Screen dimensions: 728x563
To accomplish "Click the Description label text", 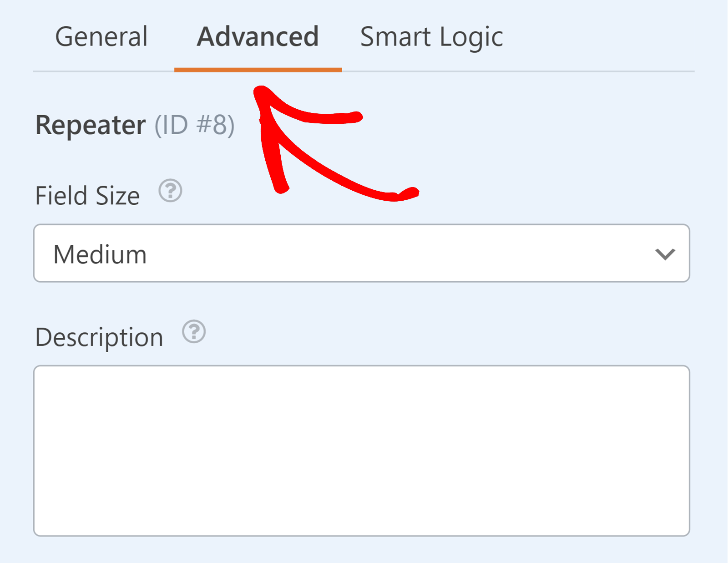I will [x=99, y=337].
